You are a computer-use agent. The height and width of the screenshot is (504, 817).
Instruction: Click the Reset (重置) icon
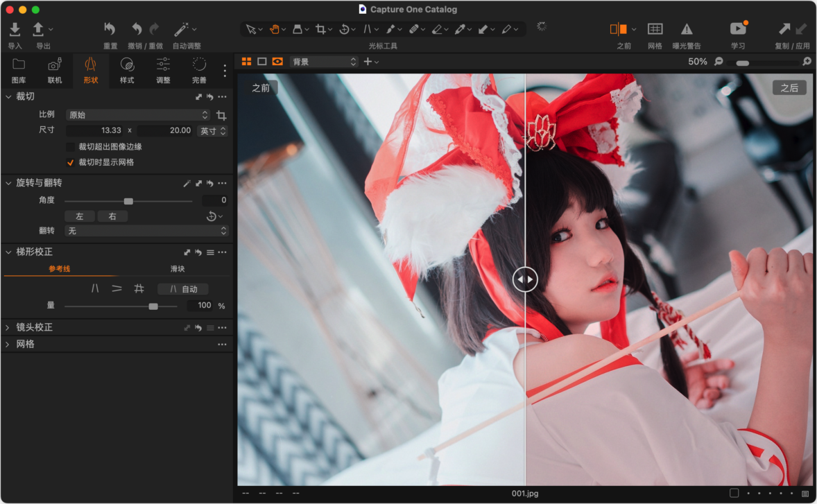[x=110, y=29]
